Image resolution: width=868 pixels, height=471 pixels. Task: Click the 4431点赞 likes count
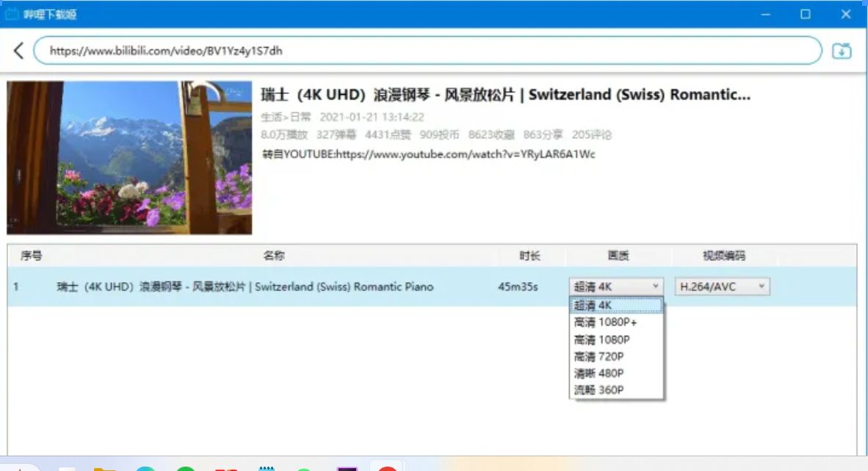click(388, 134)
